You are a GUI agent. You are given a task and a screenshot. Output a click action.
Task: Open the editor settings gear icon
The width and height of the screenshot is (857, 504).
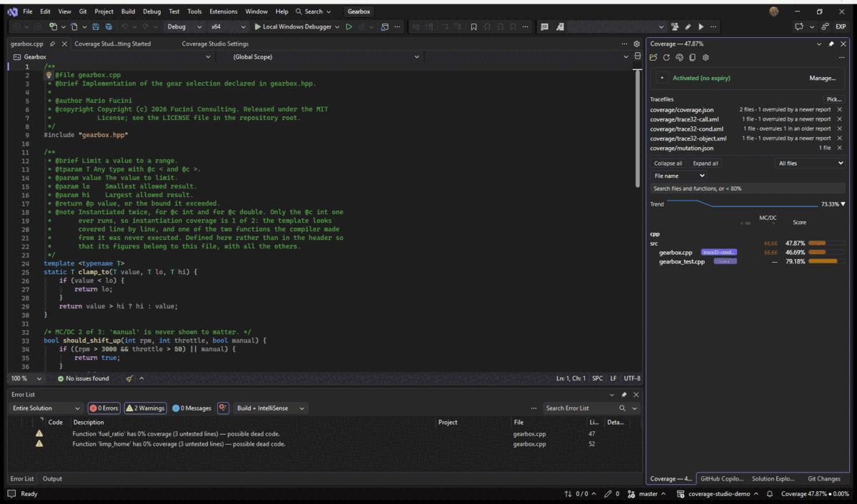(637, 44)
